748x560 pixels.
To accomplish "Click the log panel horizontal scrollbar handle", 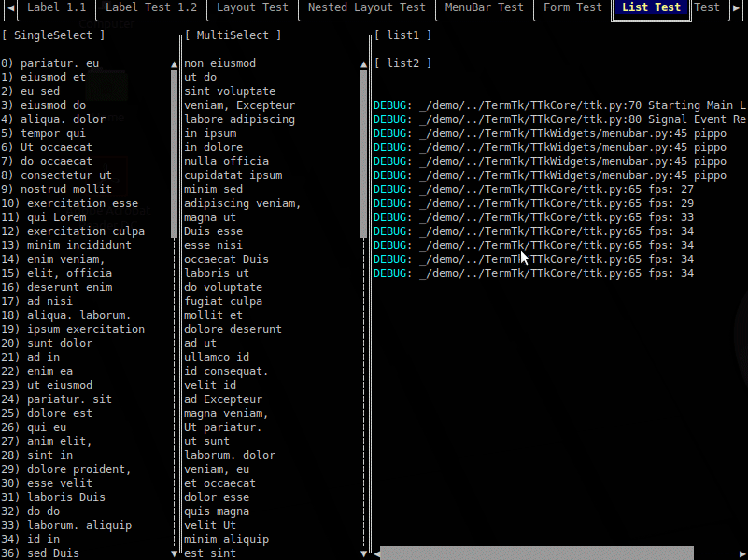I will click(x=536, y=553).
